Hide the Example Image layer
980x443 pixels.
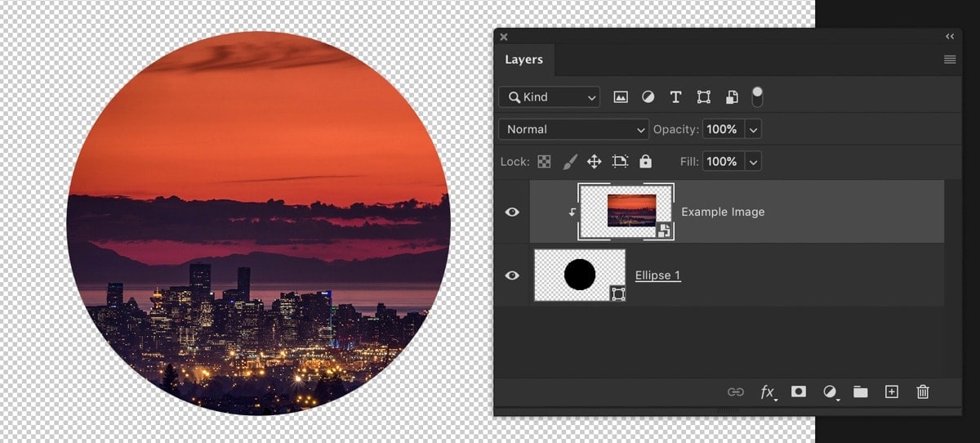(x=512, y=212)
